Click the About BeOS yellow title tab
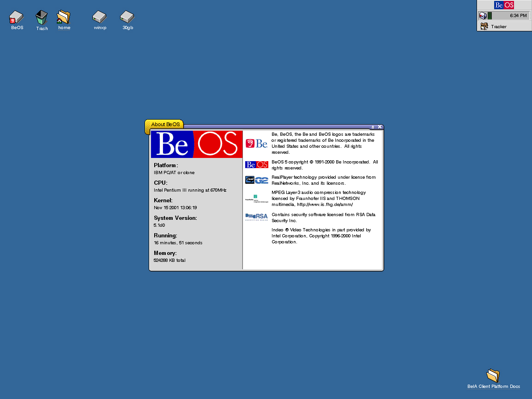Image resolution: width=532 pixels, height=399 pixels. tap(164, 124)
